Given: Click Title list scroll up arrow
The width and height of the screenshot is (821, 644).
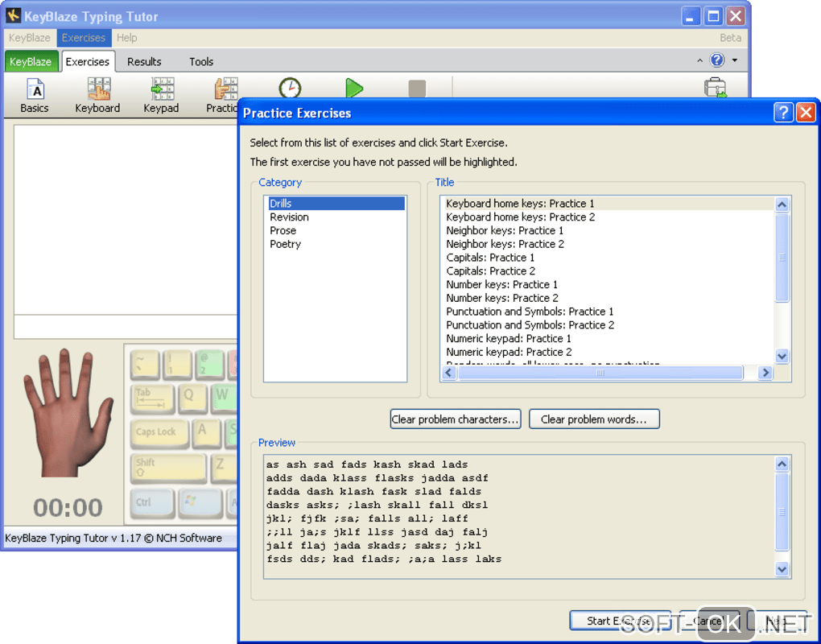Looking at the screenshot, I should 782,204.
